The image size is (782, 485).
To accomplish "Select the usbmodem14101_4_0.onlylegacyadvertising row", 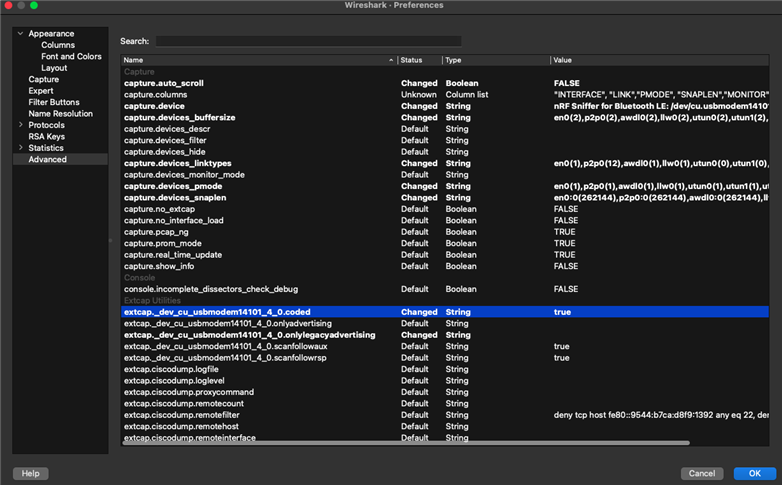I will (445, 335).
